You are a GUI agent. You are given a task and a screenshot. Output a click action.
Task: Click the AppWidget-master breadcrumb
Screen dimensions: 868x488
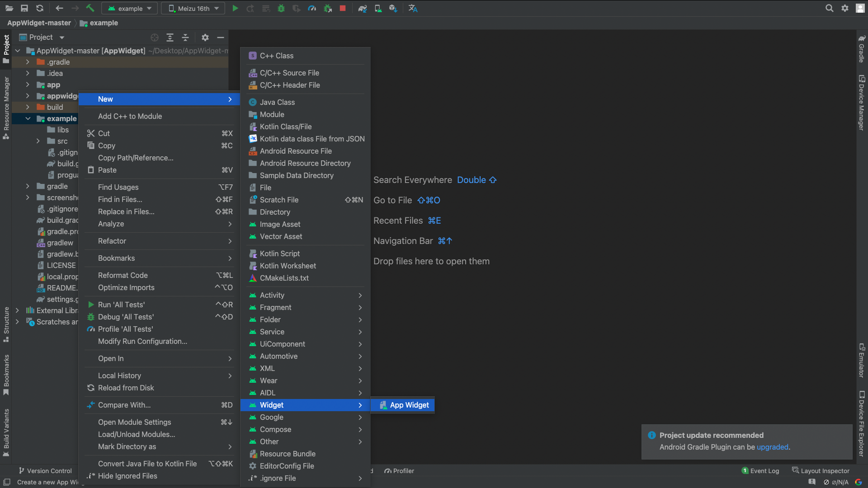click(x=39, y=23)
